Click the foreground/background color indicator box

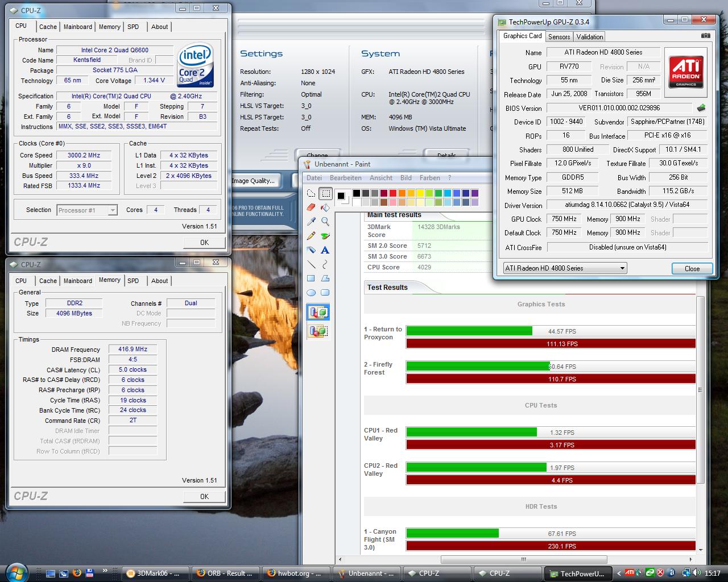tap(342, 197)
